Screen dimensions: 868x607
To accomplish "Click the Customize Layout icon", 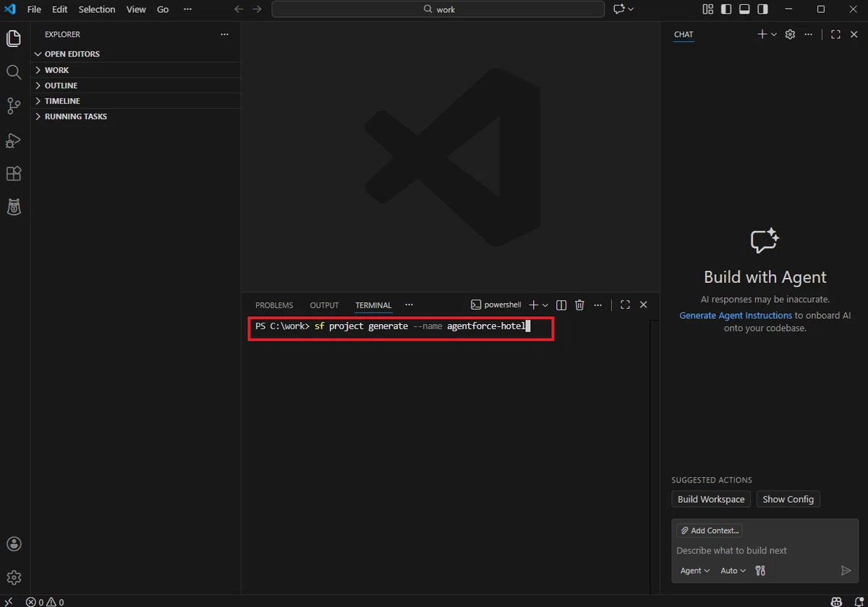I will [x=707, y=9].
